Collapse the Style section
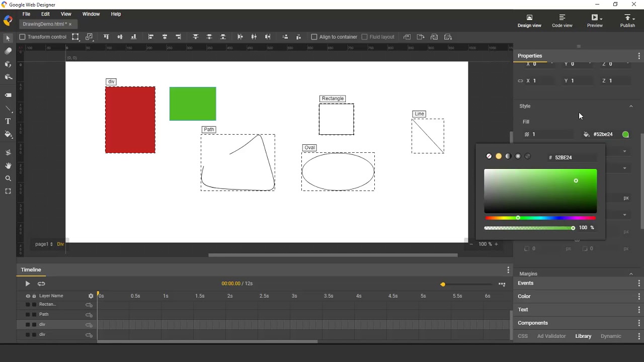644x362 pixels. [x=631, y=106]
